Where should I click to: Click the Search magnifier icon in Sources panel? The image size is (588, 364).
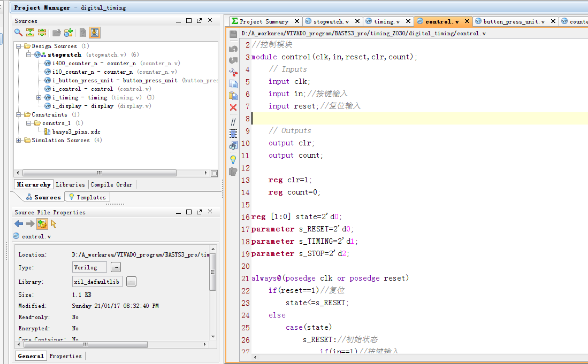pos(18,33)
